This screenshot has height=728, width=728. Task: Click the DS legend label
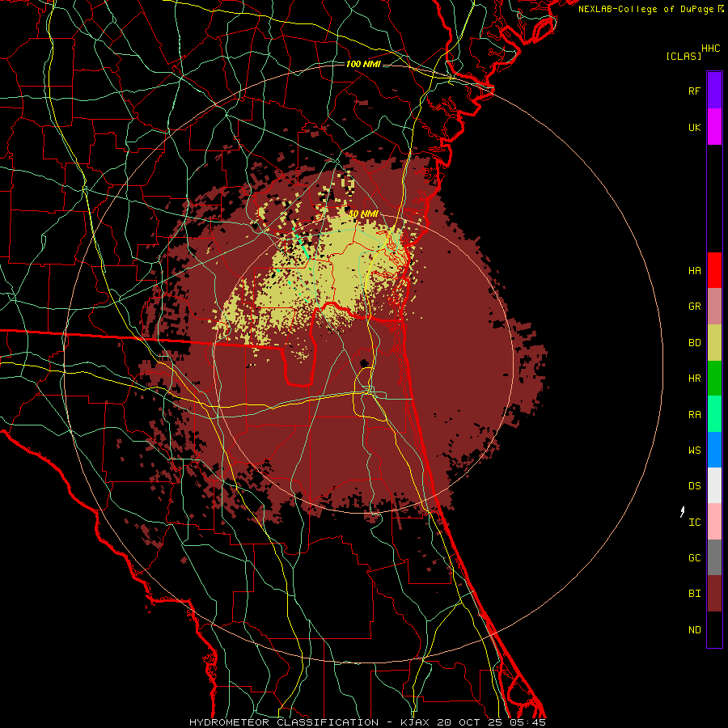tap(694, 486)
